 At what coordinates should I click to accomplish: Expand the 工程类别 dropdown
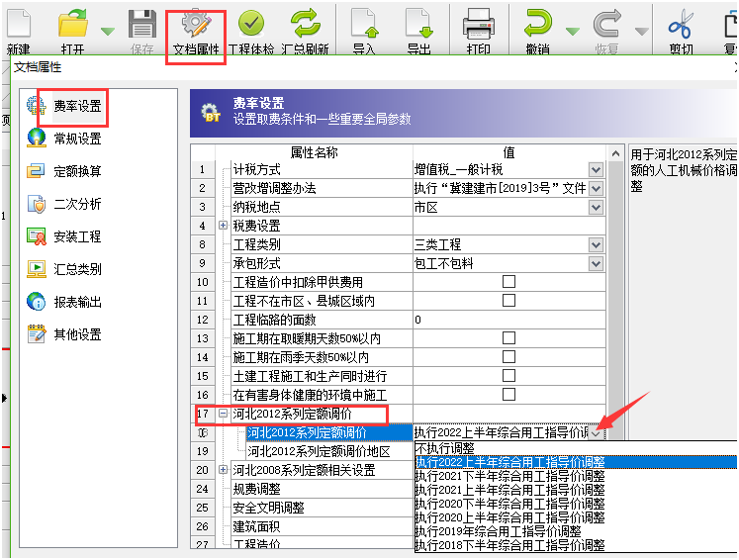[596, 245]
